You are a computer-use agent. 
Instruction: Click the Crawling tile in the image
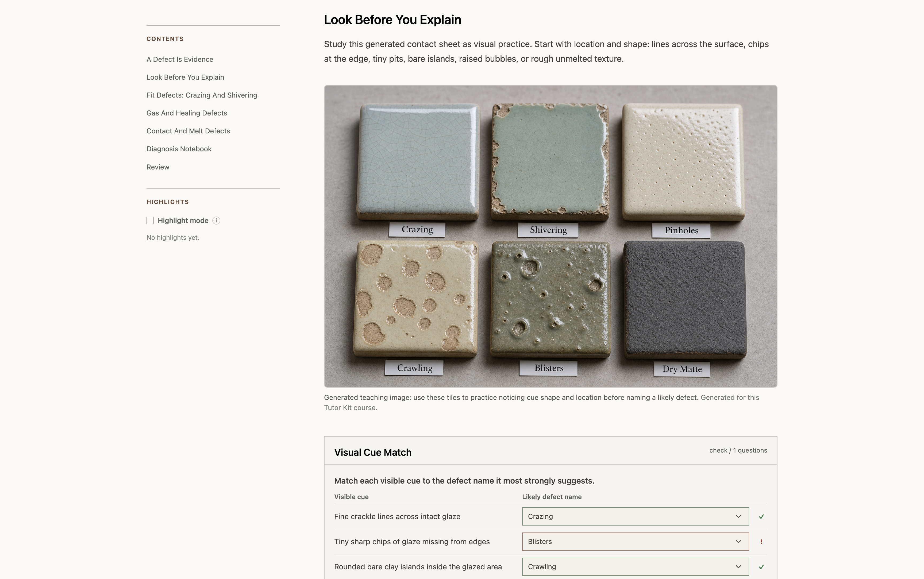point(416,299)
